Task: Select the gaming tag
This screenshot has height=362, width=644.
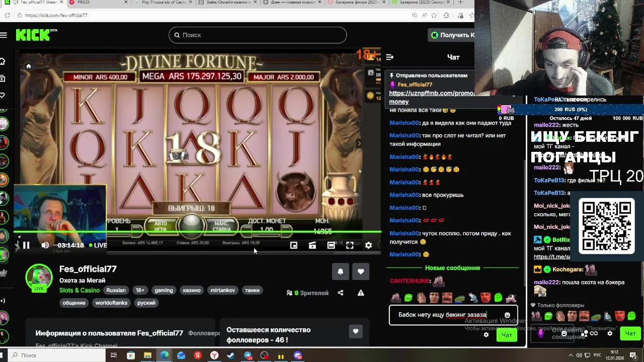Action: 164,290
